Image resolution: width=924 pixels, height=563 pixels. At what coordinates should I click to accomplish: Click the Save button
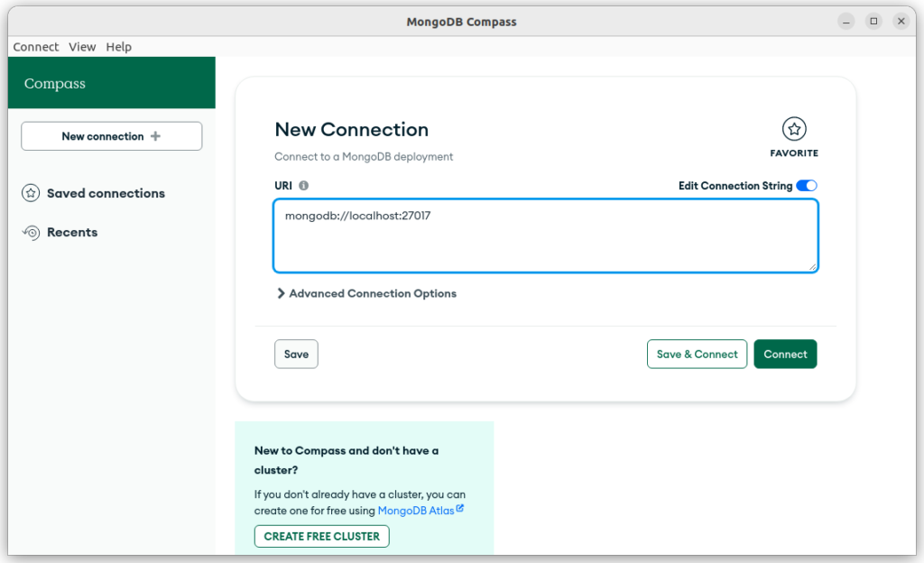tap(296, 354)
